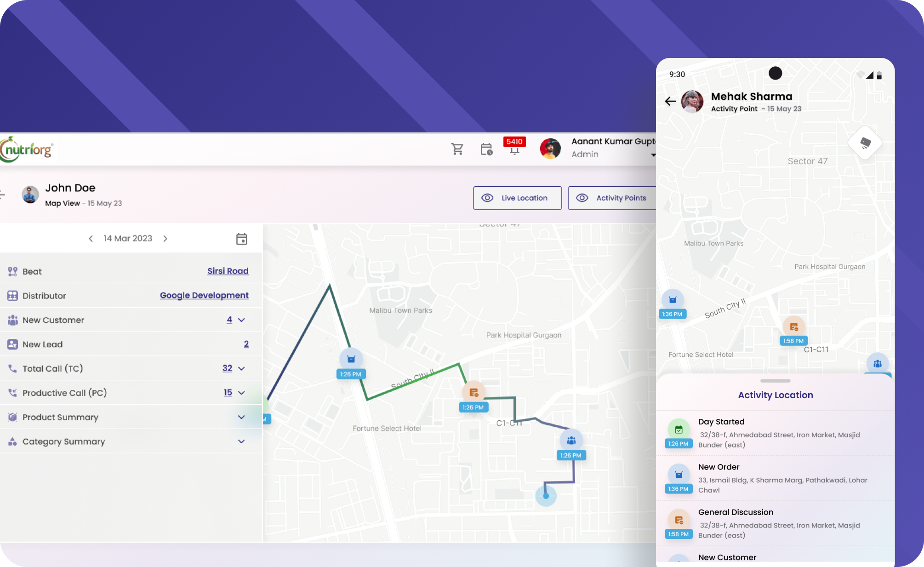The image size is (924, 567).
Task: Expand the Category Summary section
Action: tap(241, 441)
